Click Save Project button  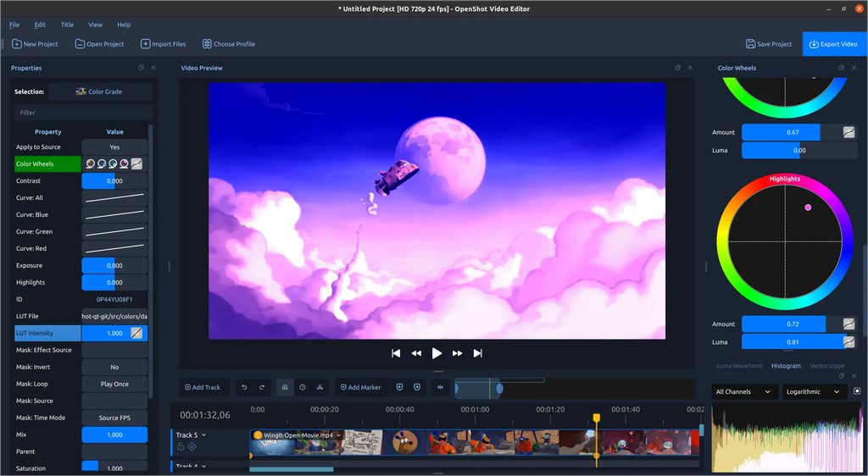click(x=769, y=44)
